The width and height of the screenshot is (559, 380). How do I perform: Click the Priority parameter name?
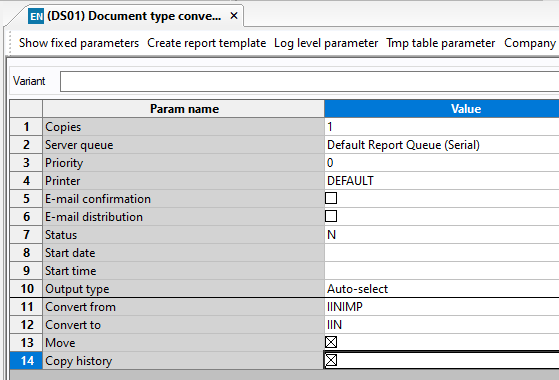click(x=183, y=163)
